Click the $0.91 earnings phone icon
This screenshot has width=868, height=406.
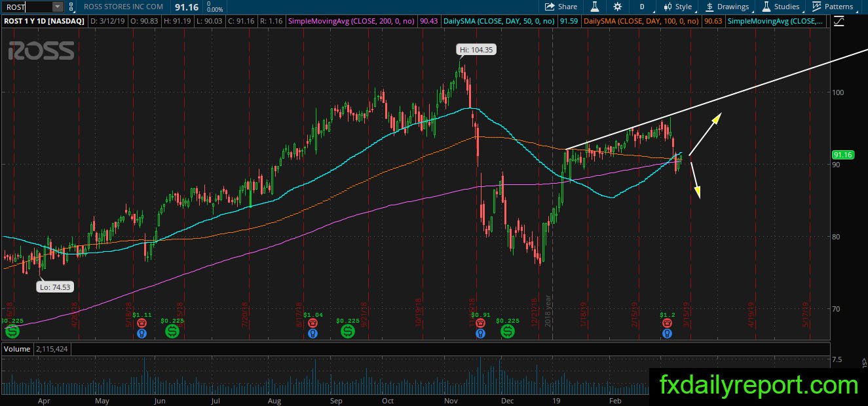tap(481, 323)
